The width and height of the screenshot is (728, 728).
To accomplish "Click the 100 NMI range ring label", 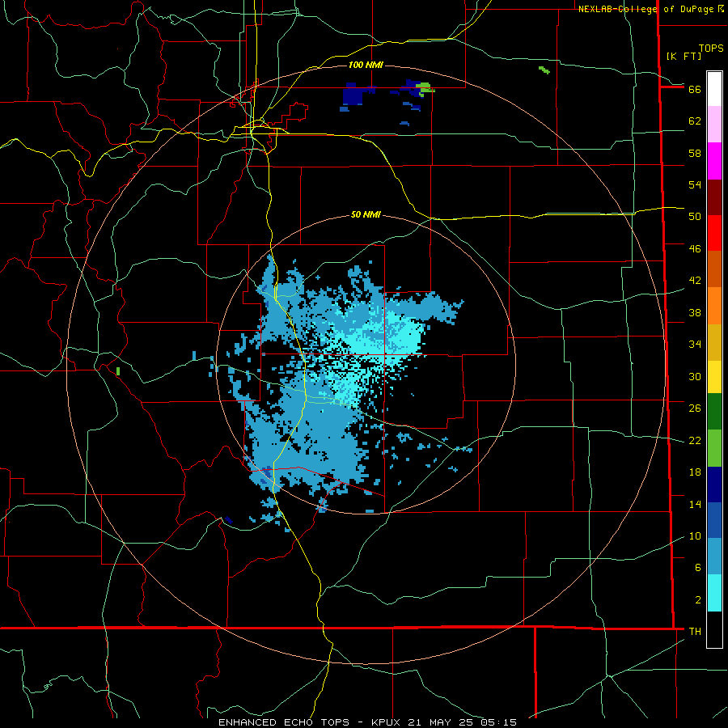I will (x=366, y=65).
